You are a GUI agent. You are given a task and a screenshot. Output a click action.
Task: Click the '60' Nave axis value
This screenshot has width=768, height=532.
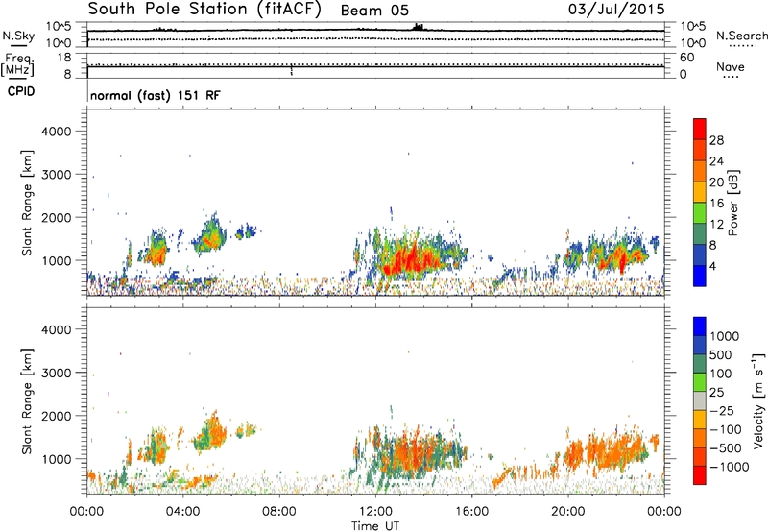pos(687,58)
